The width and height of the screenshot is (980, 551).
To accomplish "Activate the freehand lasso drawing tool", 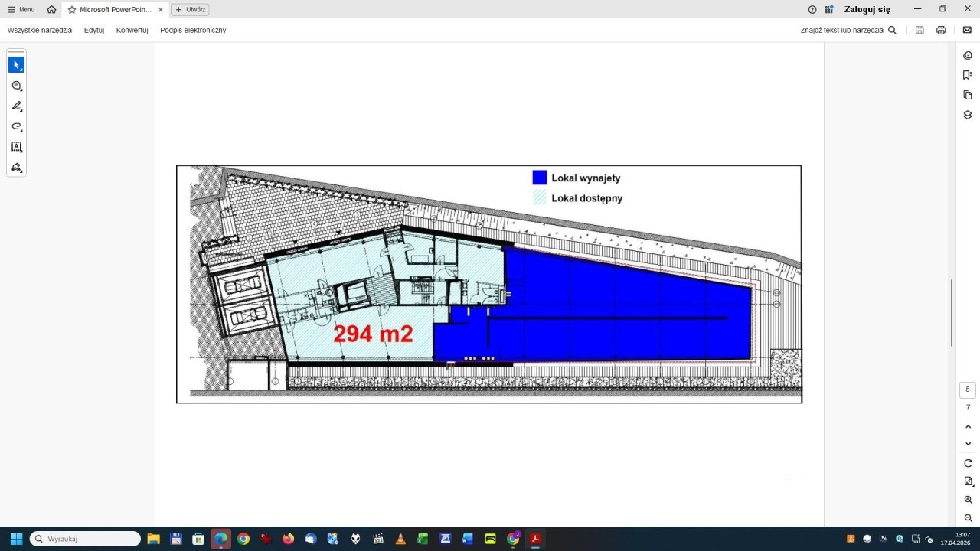I will click(16, 126).
